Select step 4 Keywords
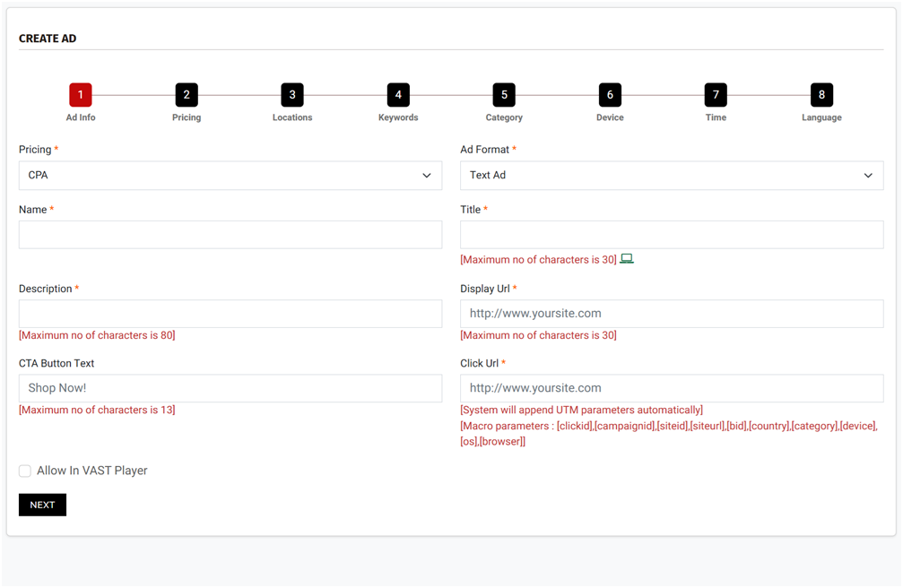 pyautogui.click(x=398, y=95)
